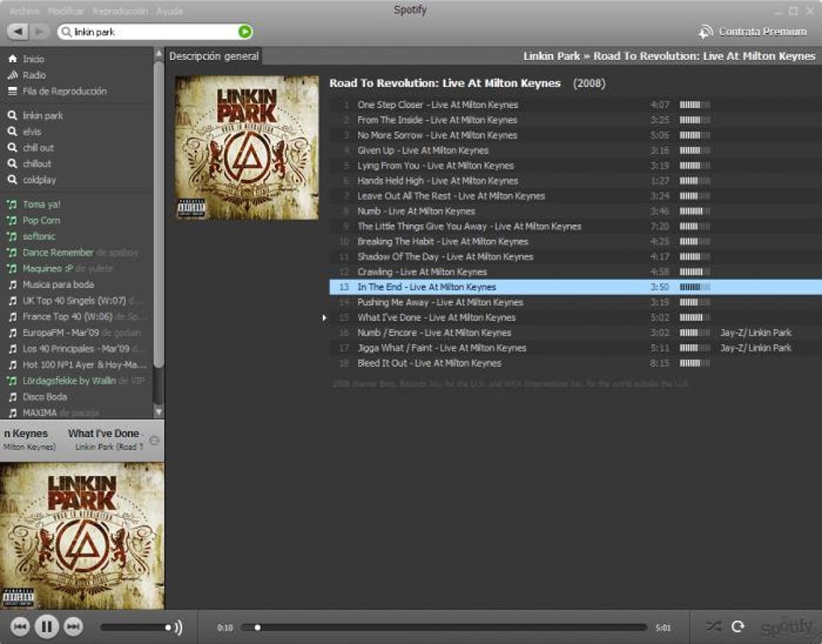Pause the currently playing track
Viewport: 822px width, 644px height.
47,626
